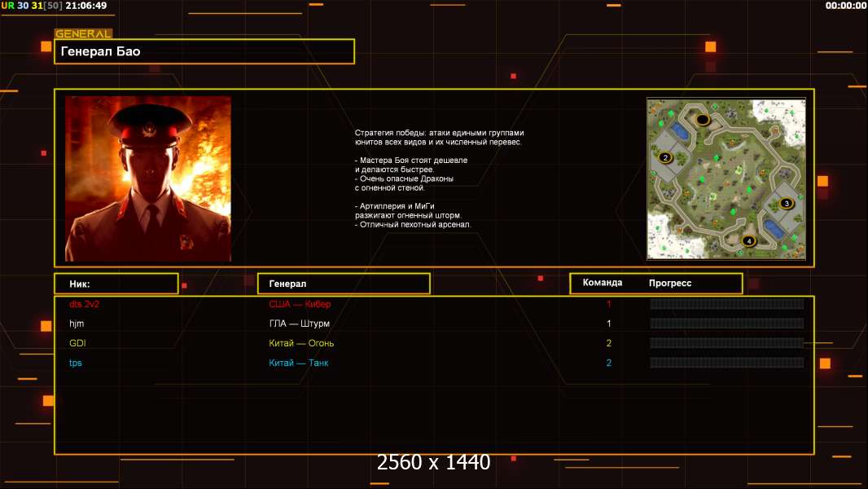Click 'ГЛА — Штурм' general entry
This screenshot has height=489, width=868.
299,324
